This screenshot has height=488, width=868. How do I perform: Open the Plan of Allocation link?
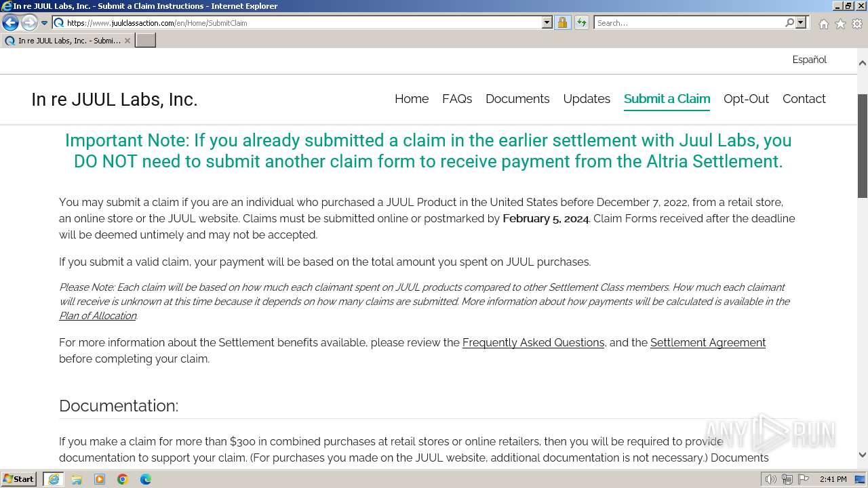[98, 316]
